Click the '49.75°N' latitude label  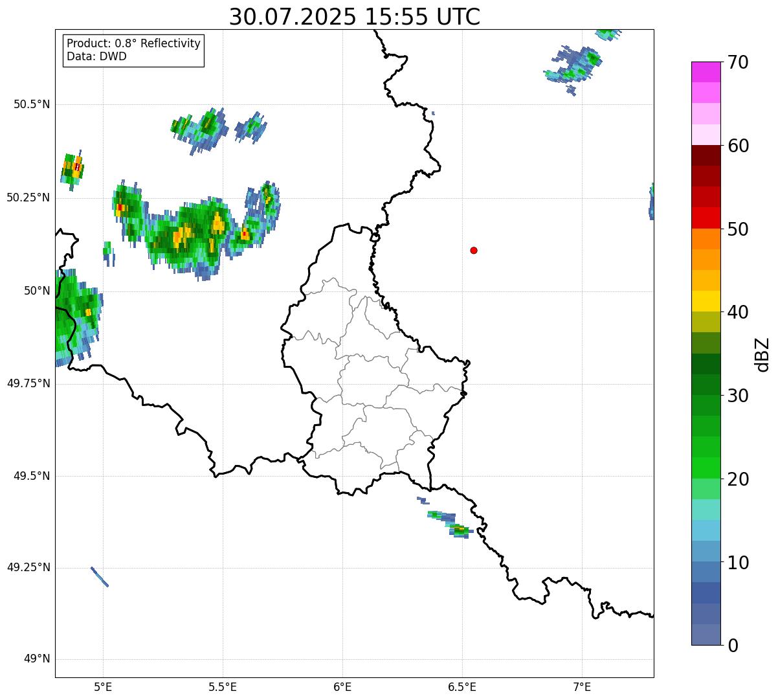point(28,383)
